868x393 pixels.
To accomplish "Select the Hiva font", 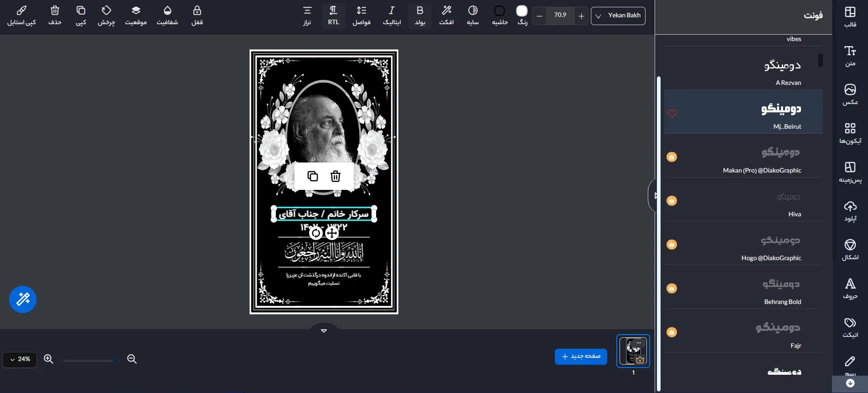I will point(744,199).
